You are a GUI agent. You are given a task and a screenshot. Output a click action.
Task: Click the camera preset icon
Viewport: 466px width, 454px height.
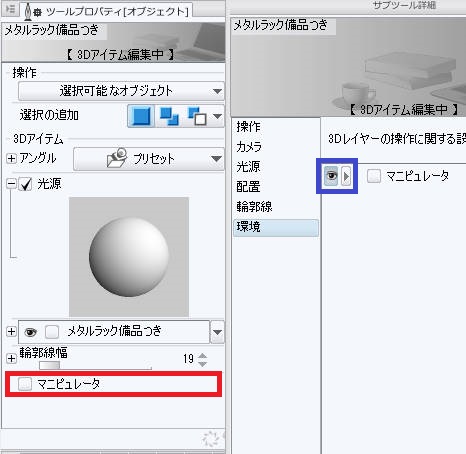click(x=117, y=158)
